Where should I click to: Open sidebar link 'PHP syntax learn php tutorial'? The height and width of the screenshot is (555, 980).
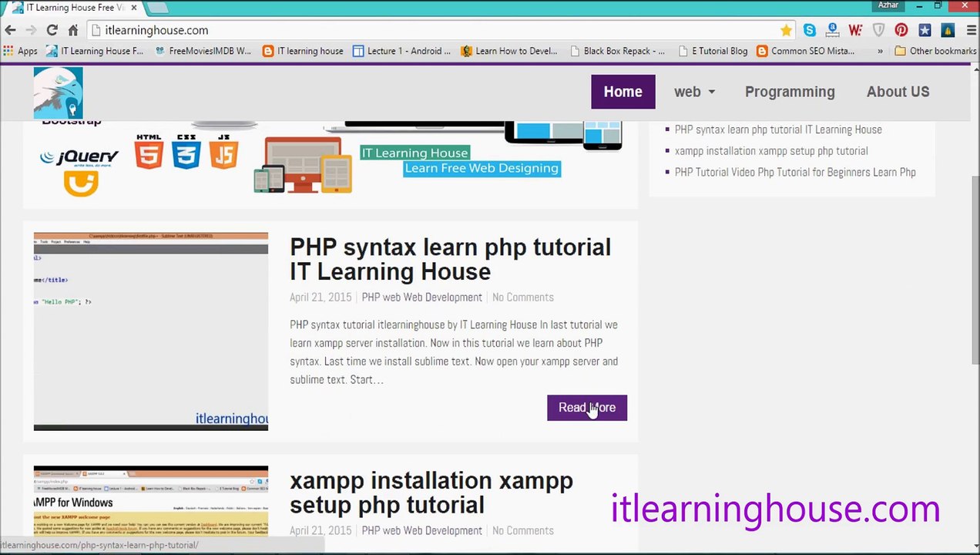coord(778,129)
